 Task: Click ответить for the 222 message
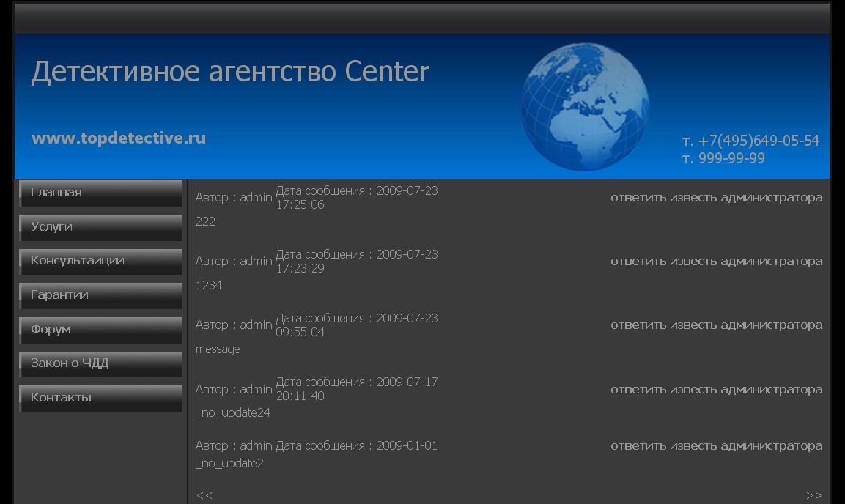click(638, 198)
